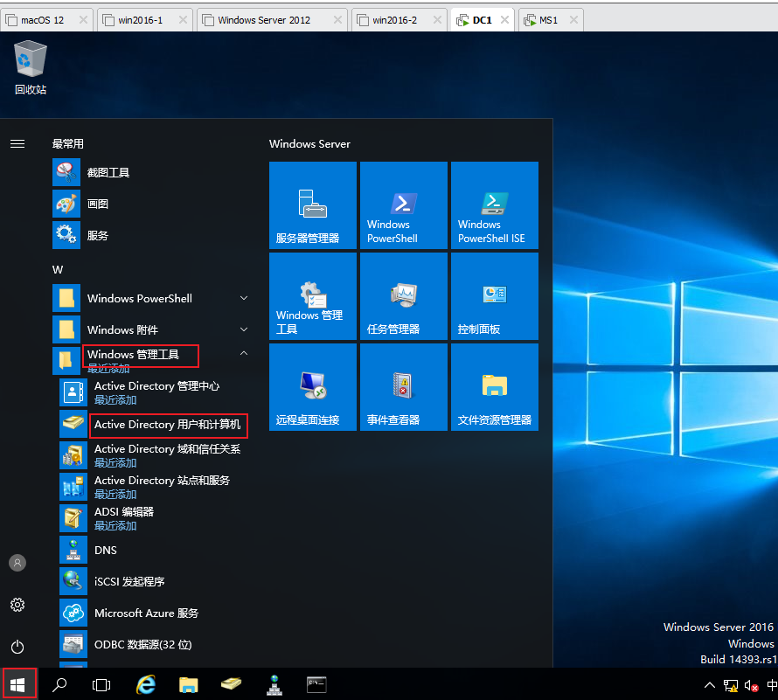Viewport: 778px width, 700px height.
Task: Open the Start menu power options
Action: pos(17,647)
